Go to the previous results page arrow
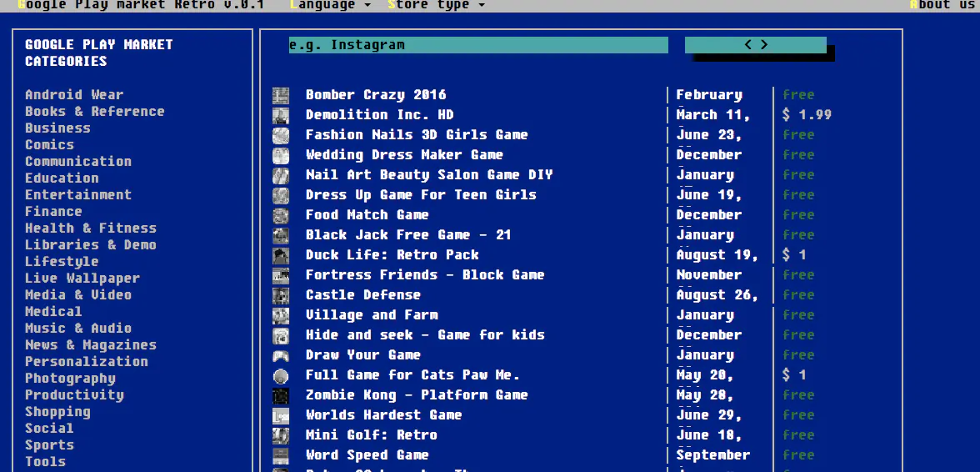Image resolution: width=980 pixels, height=472 pixels. [x=748, y=44]
